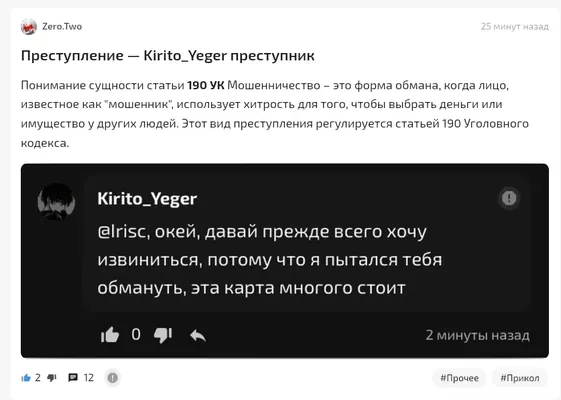
Task: Click the @Irisc mention in the comment
Action: (x=122, y=232)
